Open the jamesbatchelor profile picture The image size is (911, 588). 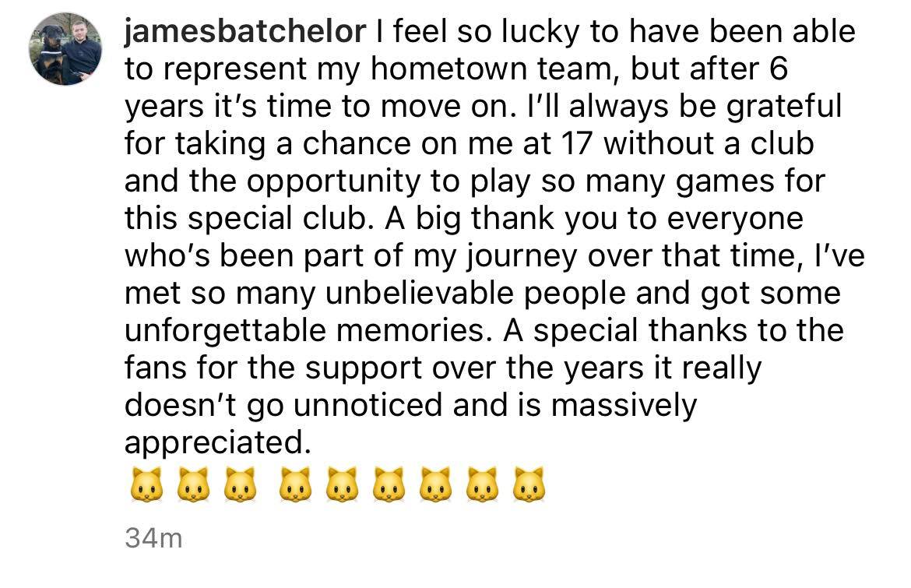pos(65,49)
